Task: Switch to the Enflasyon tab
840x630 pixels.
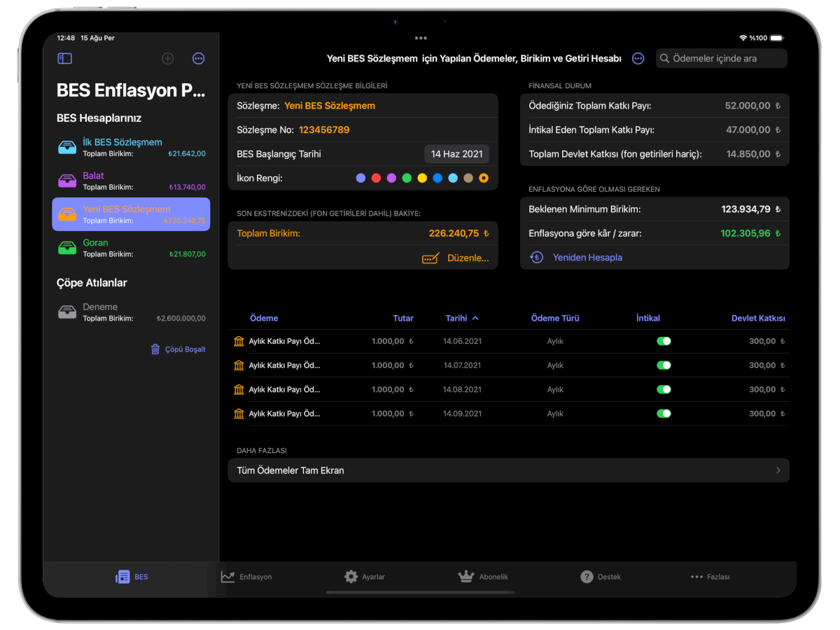Action: click(246, 577)
